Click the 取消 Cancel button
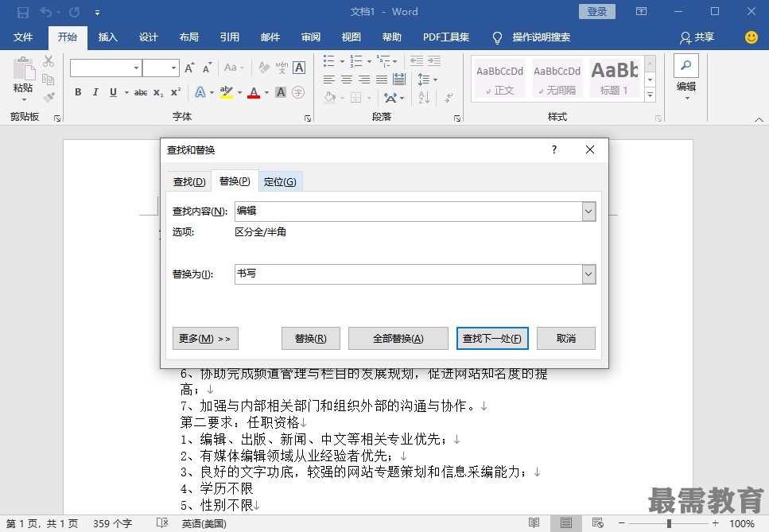 click(x=566, y=338)
